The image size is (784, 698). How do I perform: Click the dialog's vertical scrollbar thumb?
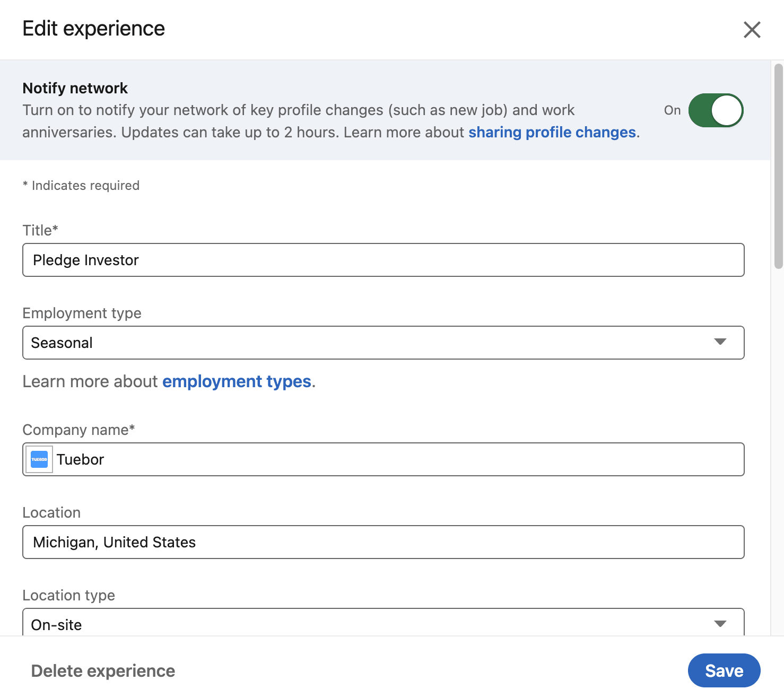(779, 167)
